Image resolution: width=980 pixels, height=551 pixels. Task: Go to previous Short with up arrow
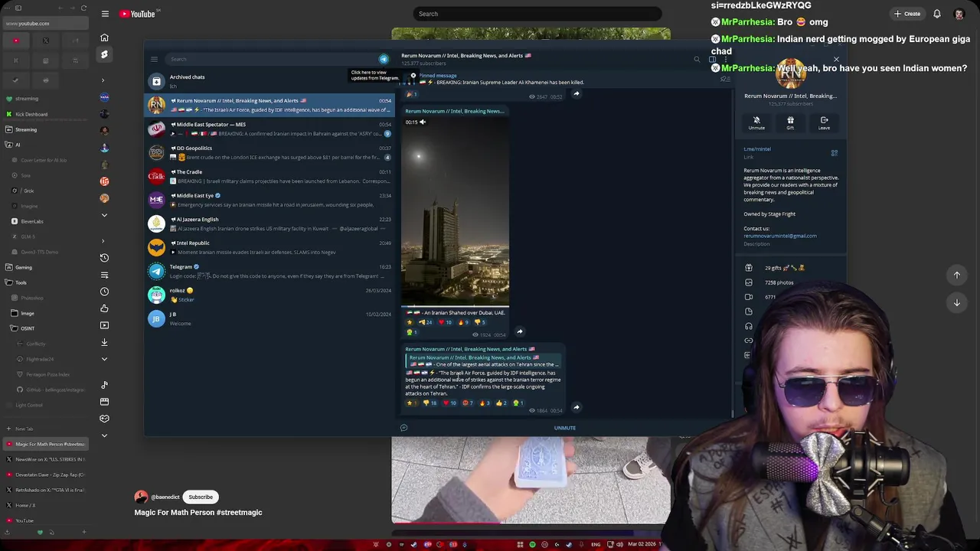956,275
